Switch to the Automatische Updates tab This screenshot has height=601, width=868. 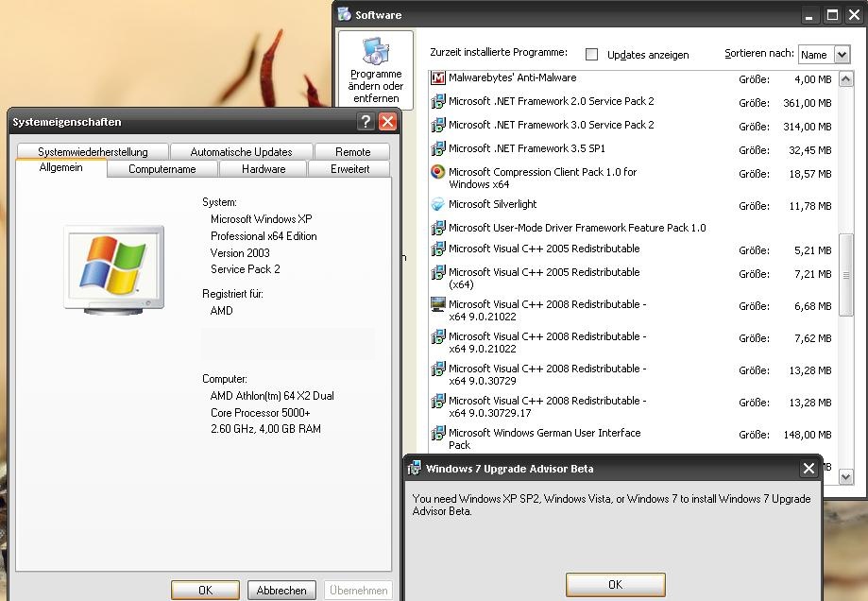tap(242, 152)
